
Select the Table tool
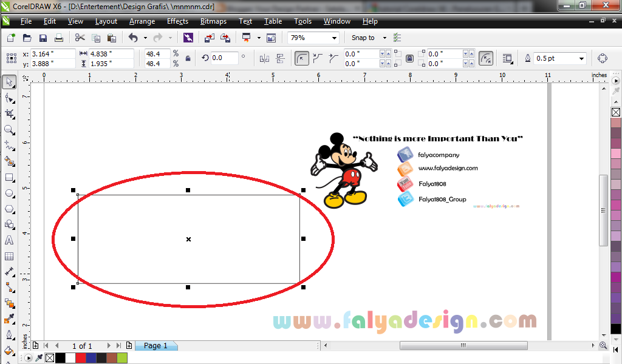[9, 256]
